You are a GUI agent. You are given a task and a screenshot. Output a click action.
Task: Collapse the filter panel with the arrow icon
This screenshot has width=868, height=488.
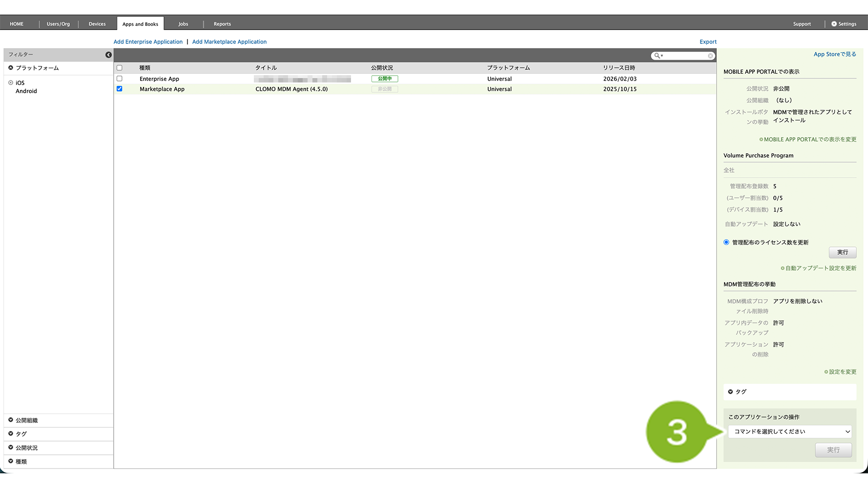pyautogui.click(x=108, y=55)
